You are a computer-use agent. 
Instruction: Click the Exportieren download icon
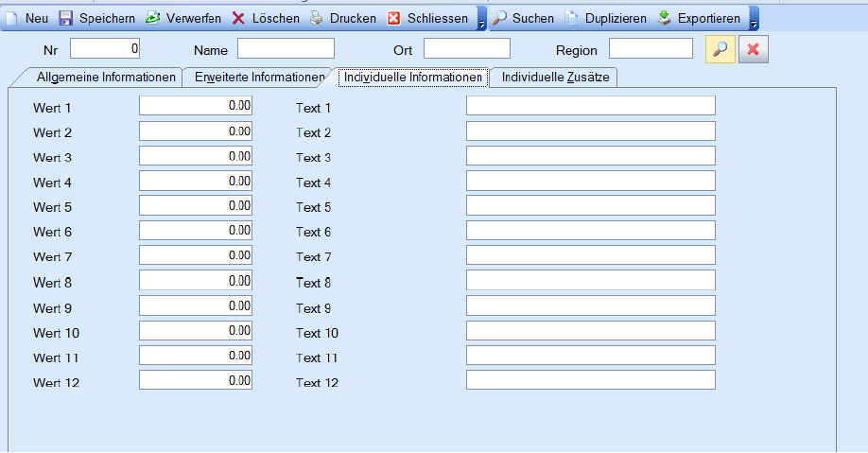[664, 18]
